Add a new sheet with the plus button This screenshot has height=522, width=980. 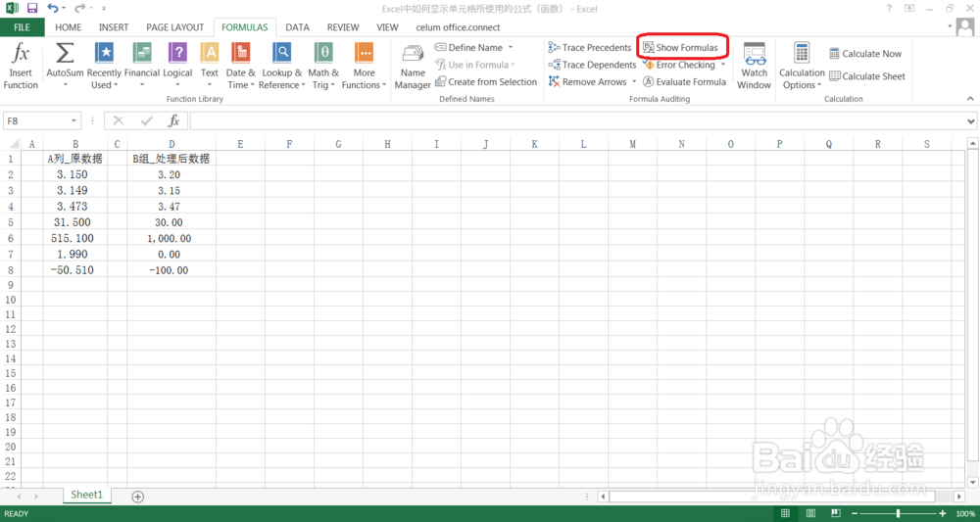[x=137, y=497]
